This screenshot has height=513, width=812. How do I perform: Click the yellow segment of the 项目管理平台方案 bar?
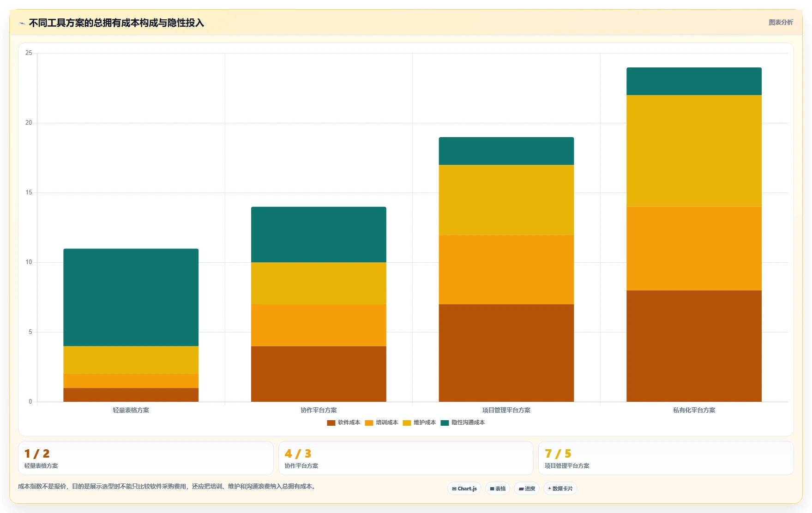506,200
